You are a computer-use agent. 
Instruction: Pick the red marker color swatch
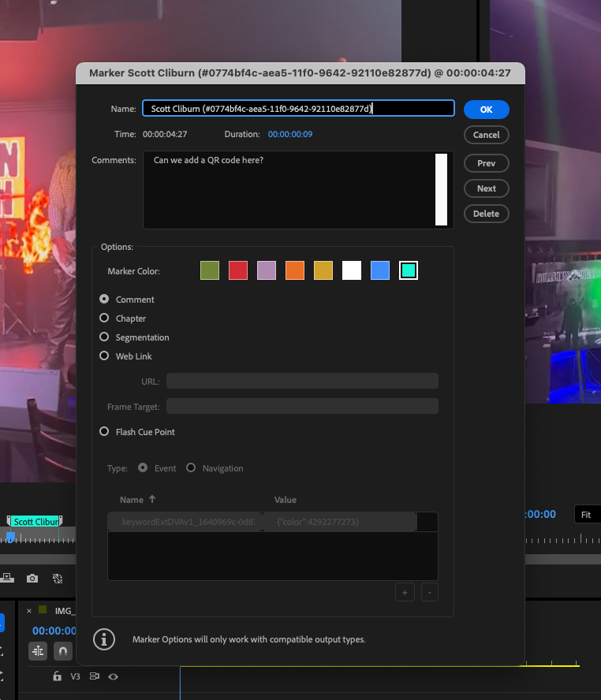click(x=238, y=271)
